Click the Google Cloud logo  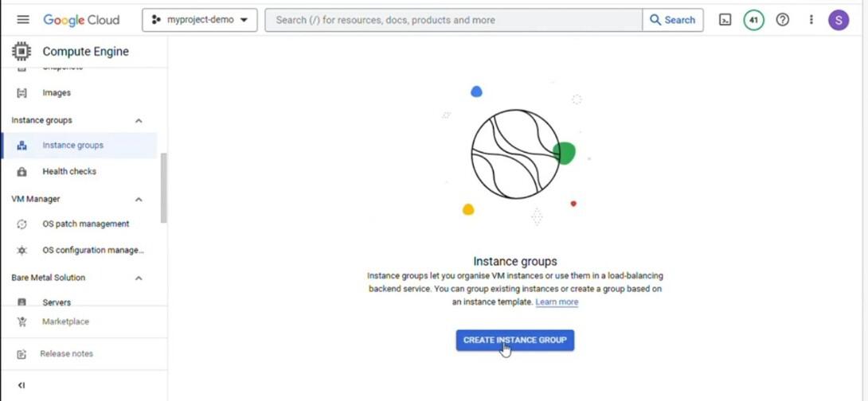[x=81, y=20]
